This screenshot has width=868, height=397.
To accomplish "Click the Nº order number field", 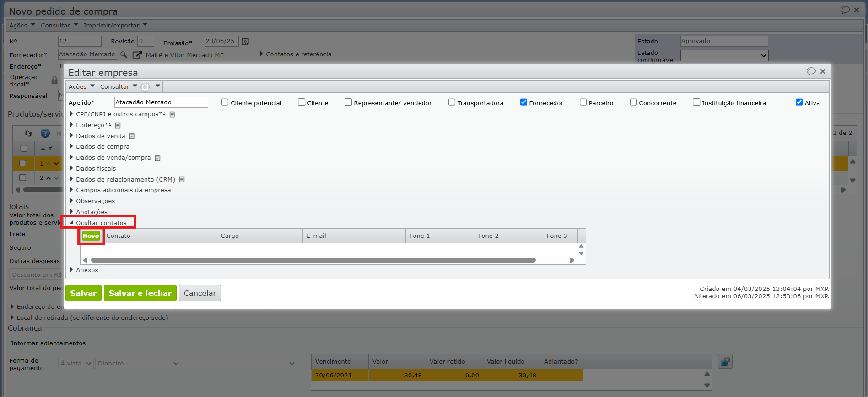I will [80, 41].
